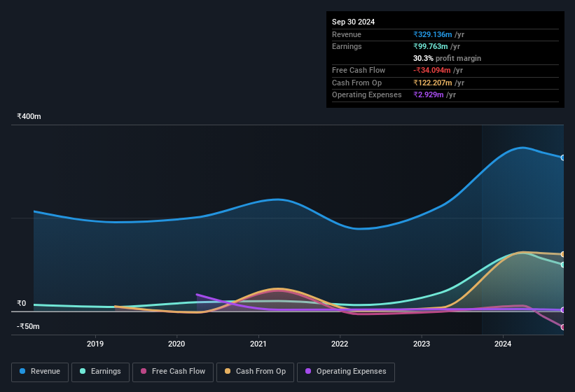The width and height of the screenshot is (575, 392).
Task: Click the Earnings end-point marker on chart
Action: point(563,265)
